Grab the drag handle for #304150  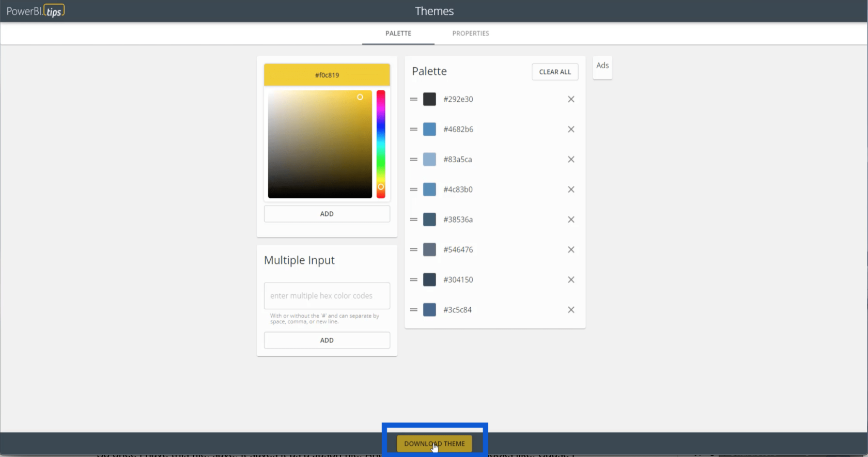coord(414,280)
